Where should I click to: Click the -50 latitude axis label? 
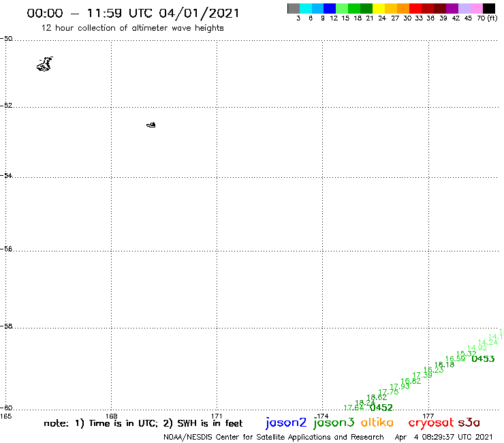[x=6, y=39]
